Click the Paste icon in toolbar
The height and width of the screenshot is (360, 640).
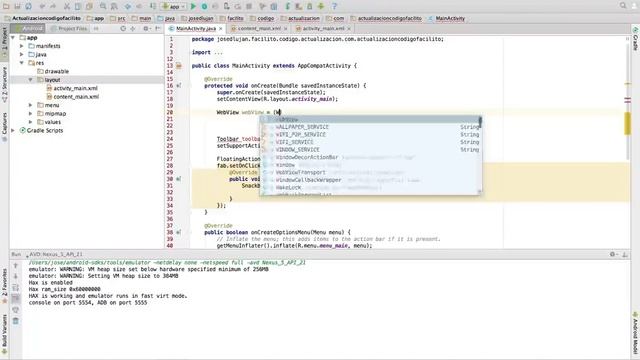[x=89, y=6]
